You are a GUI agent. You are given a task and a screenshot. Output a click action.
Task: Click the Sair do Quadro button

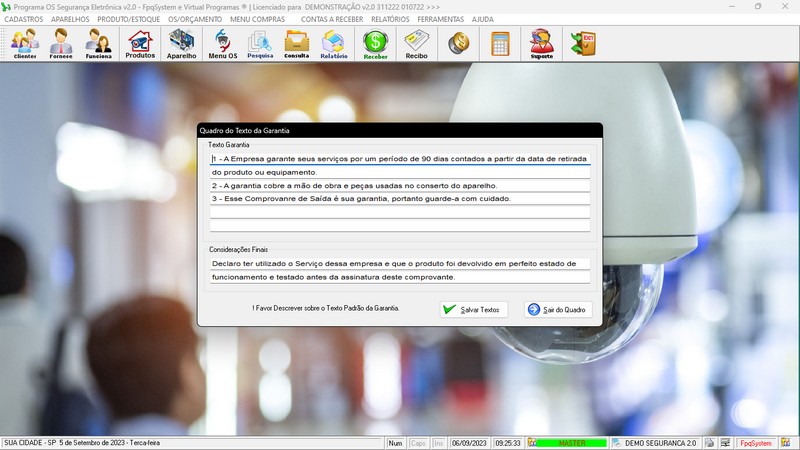pyautogui.click(x=558, y=310)
